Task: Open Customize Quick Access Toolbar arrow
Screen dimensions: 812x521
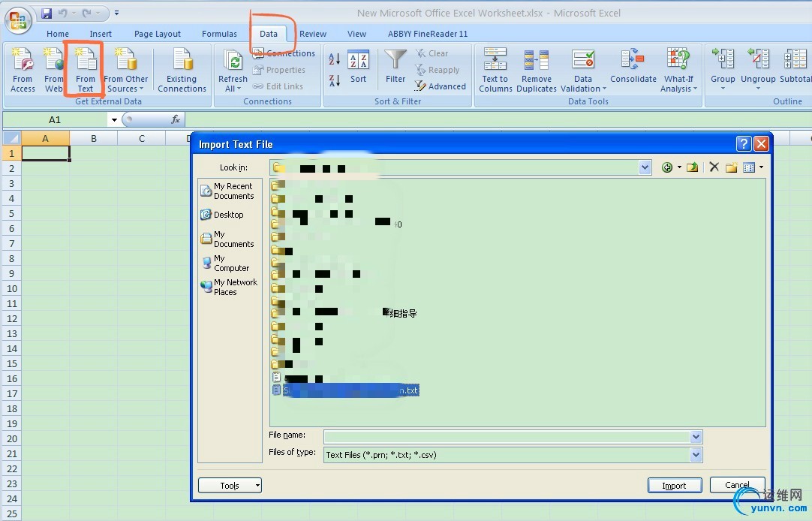Action: [x=116, y=13]
